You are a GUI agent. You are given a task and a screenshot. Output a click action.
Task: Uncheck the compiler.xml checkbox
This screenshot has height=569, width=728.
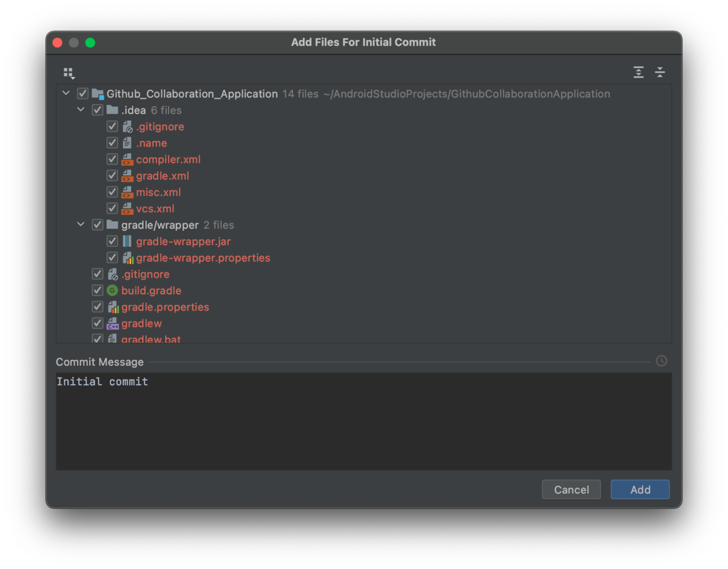[112, 160]
